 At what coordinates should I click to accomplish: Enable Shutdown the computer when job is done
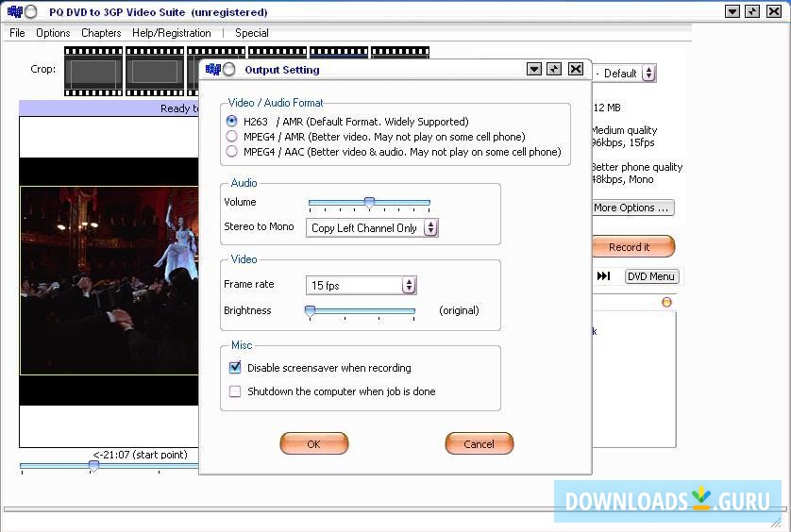(235, 391)
